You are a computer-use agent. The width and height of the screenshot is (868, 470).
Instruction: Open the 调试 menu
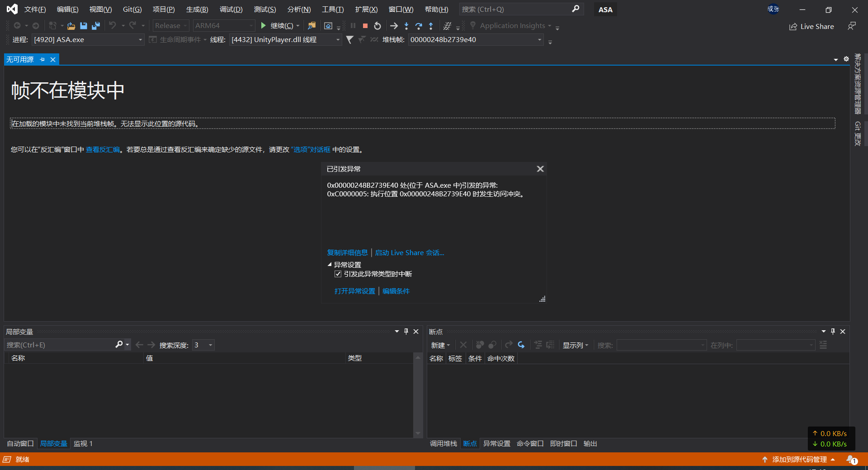(231, 9)
